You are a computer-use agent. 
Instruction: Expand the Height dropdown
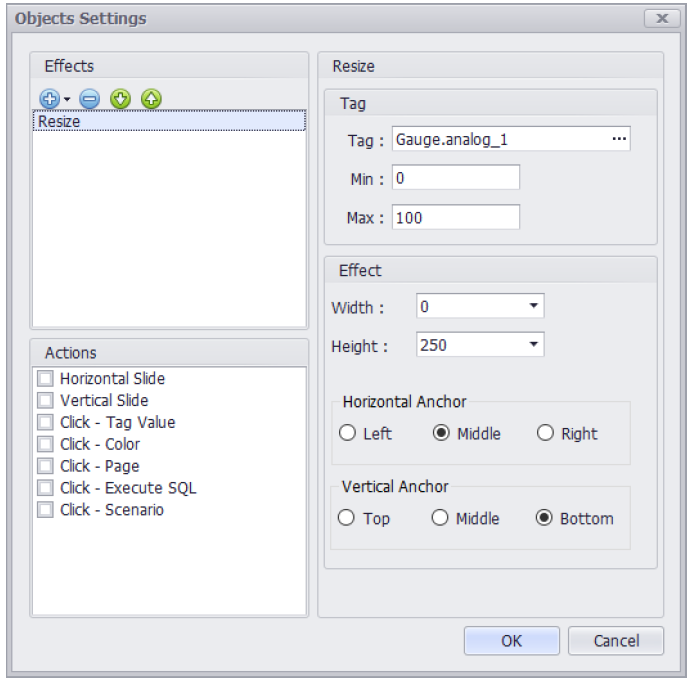pyautogui.click(x=533, y=344)
